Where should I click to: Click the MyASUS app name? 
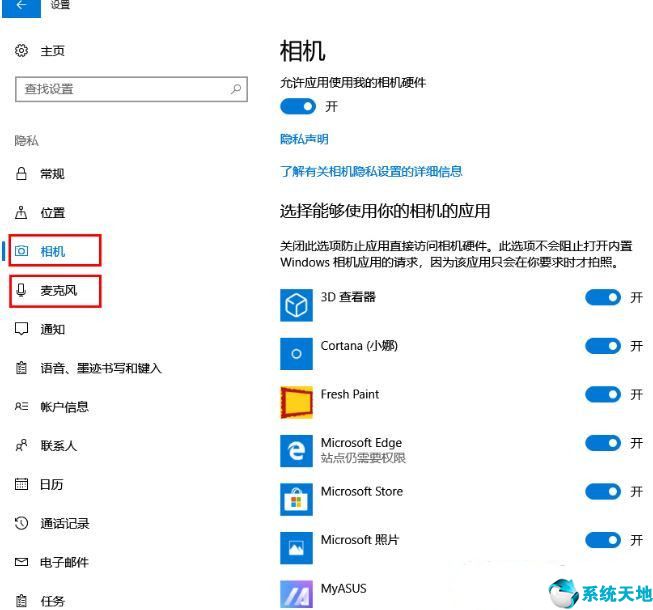click(x=344, y=588)
